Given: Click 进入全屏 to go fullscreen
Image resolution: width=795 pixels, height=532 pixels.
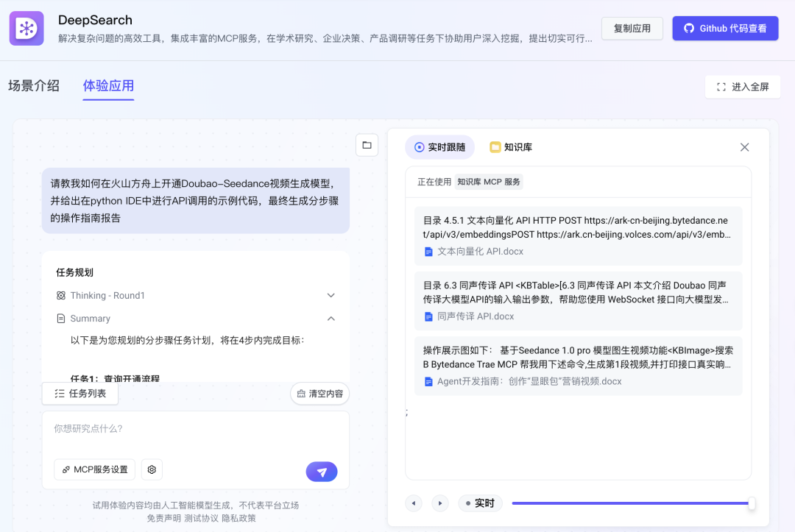Looking at the screenshot, I should pyautogui.click(x=743, y=87).
